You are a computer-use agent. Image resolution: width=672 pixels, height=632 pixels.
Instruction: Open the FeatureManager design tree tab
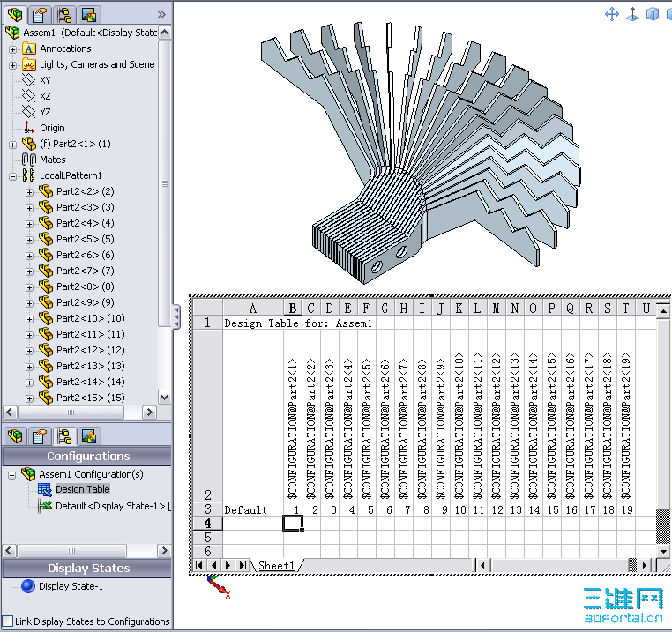[15, 15]
